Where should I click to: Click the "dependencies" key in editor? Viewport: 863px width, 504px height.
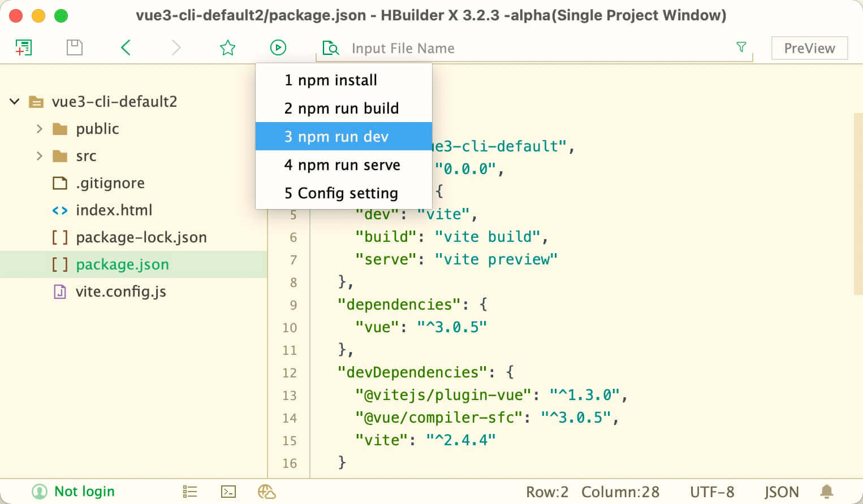coord(400,305)
